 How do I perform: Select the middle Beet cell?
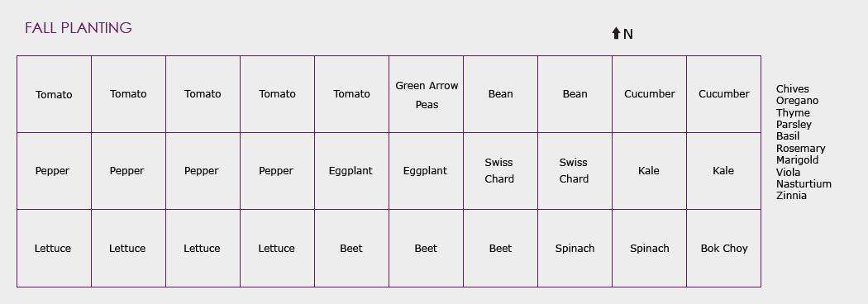click(x=427, y=248)
